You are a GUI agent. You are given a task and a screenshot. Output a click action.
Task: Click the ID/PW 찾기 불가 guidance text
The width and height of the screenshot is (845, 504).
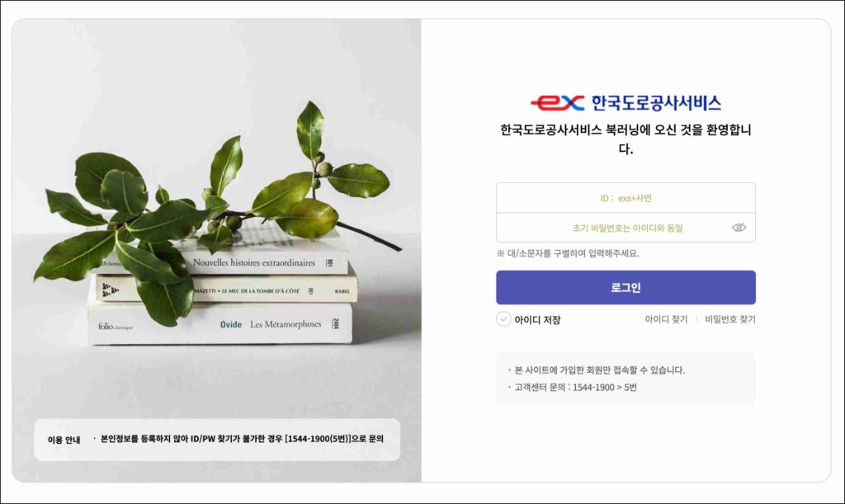pos(242,439)
